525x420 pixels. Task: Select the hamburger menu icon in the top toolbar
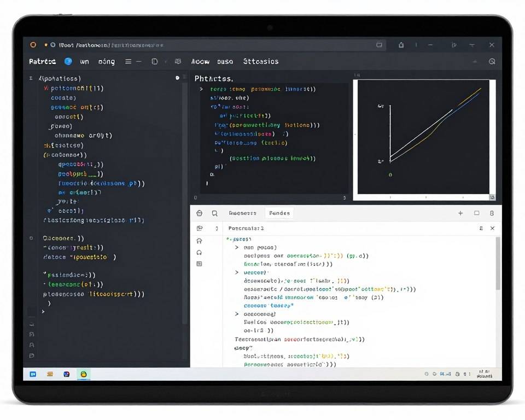[x=129, y=61]
